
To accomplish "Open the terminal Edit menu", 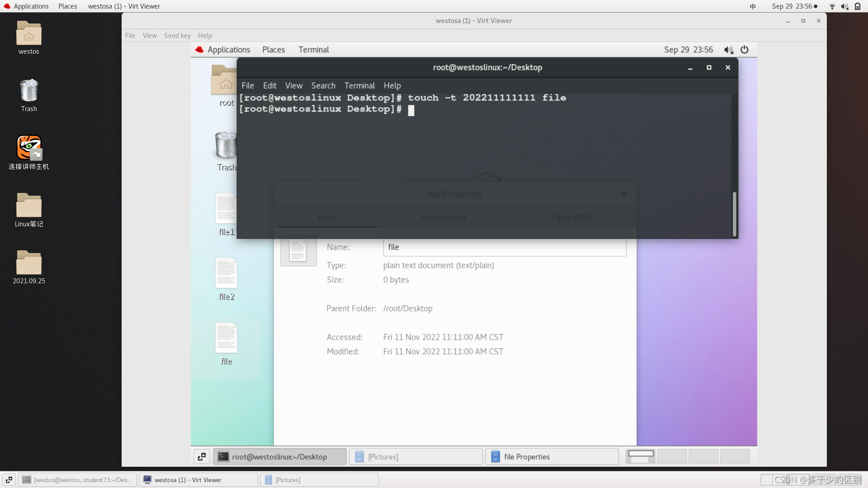I will pos(269,85).
